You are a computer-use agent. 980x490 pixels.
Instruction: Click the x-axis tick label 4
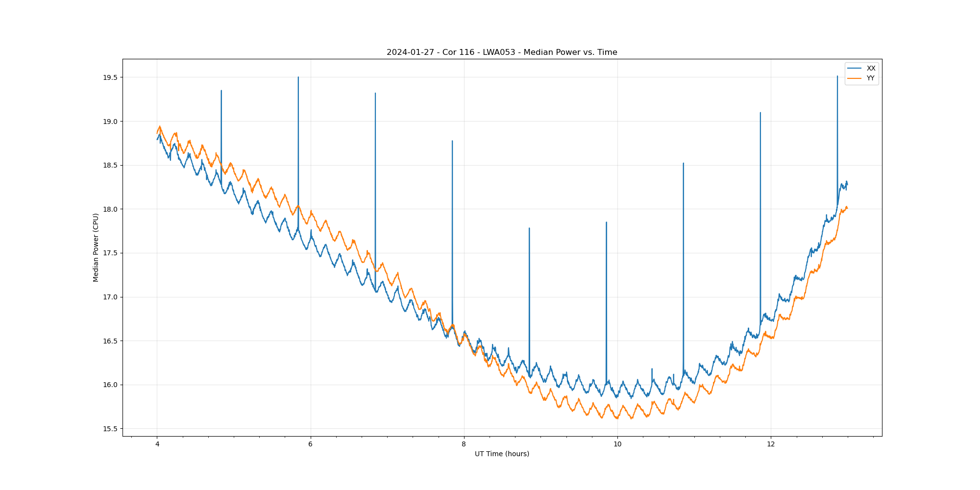157,444
